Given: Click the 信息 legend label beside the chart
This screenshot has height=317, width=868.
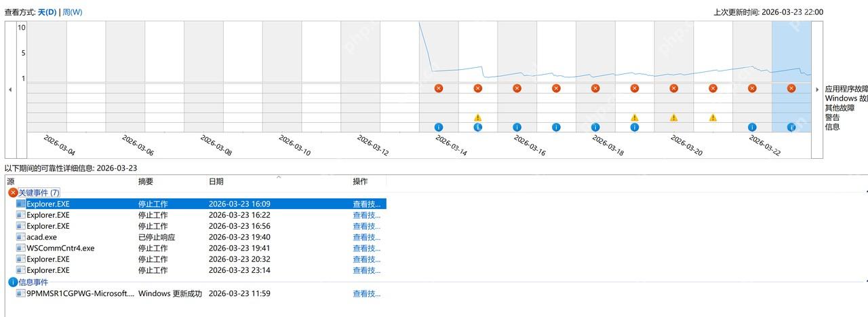Looking at the screenshot, I should tap(832, 127).
